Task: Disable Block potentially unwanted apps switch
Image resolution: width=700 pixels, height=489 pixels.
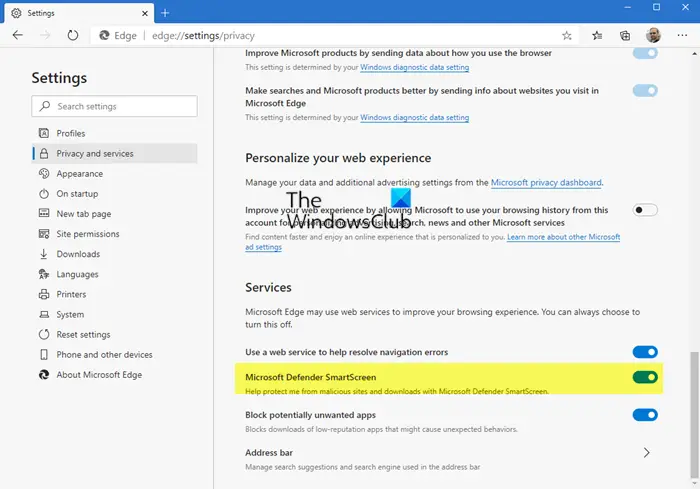Action: (645, 415)
